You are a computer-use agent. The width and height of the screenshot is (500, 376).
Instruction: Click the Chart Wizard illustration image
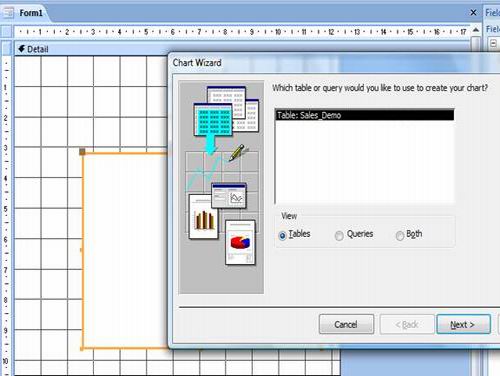point(221,187)
